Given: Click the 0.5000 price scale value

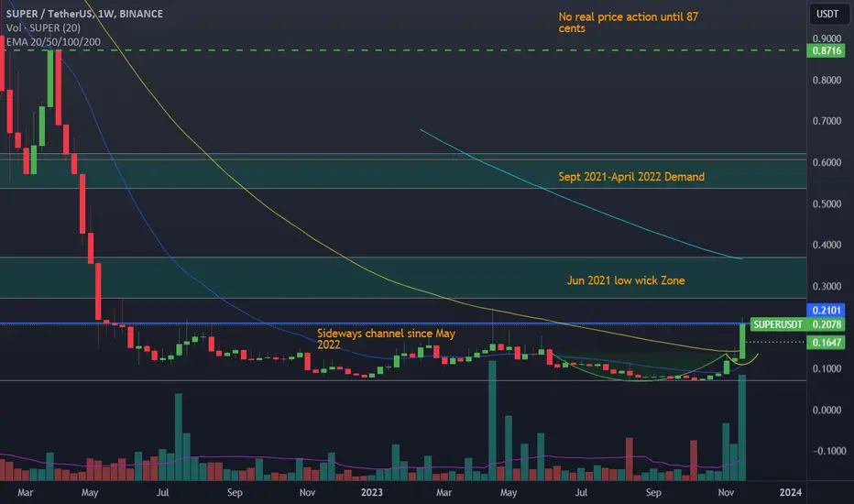Looking at the screenshot, I should [827, 203].
